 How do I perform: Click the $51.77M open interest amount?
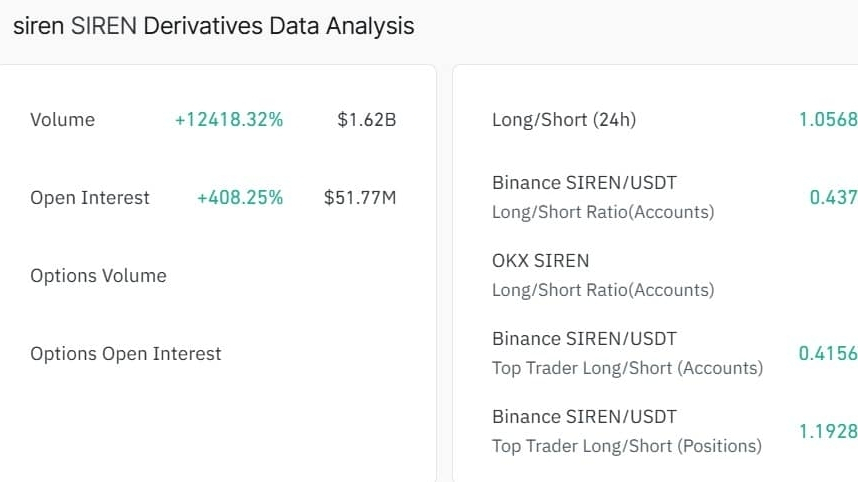pyautogui.click(x=360, y=198)
